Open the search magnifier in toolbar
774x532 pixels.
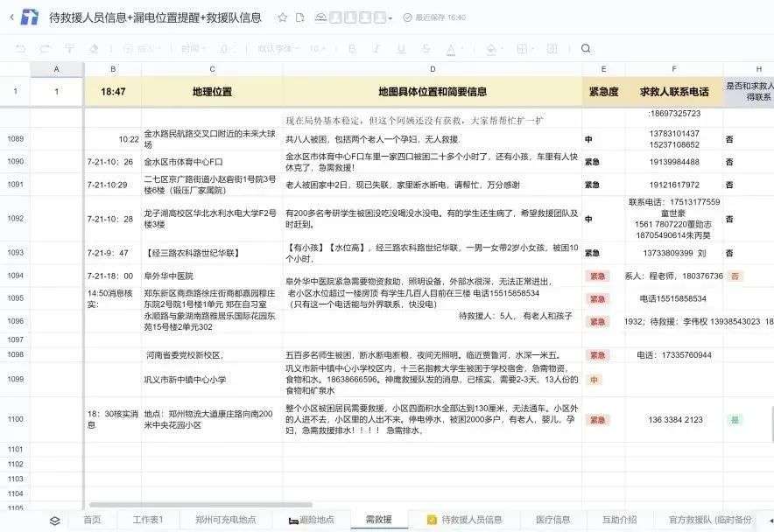coord(586,48)
